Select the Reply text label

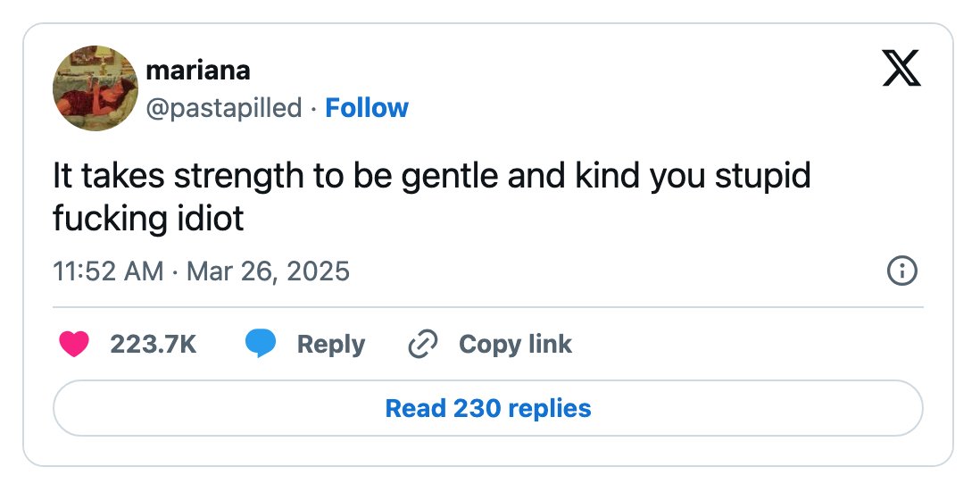(330, 345)
